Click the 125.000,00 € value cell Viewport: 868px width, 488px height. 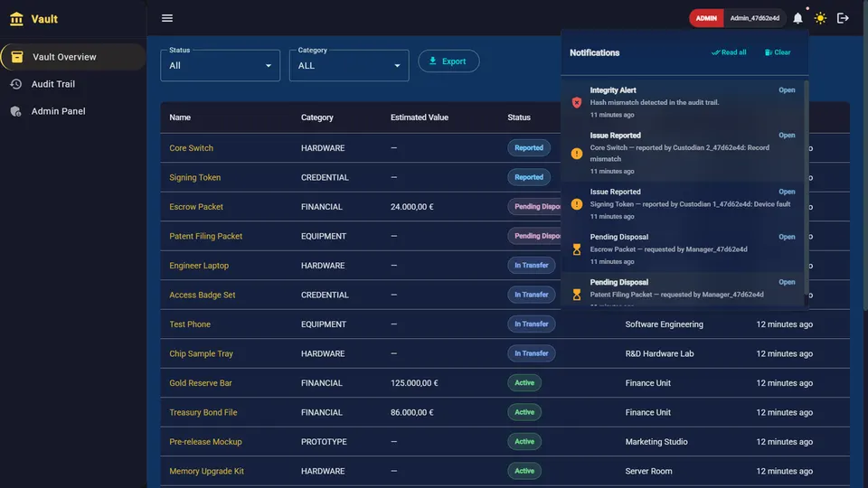tap(414, 383)
